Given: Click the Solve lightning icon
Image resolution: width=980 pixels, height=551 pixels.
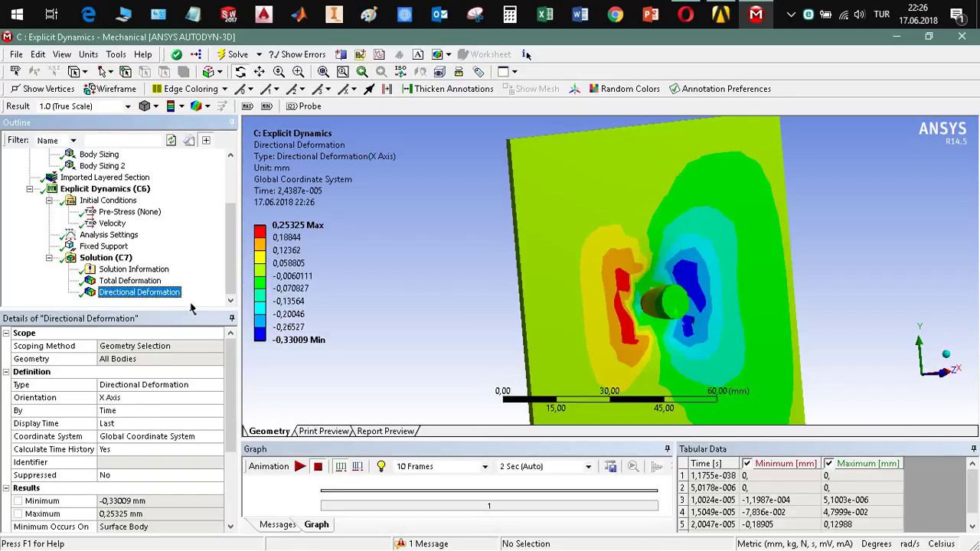Looking at the screenshot, I should [x=220, y=54].
